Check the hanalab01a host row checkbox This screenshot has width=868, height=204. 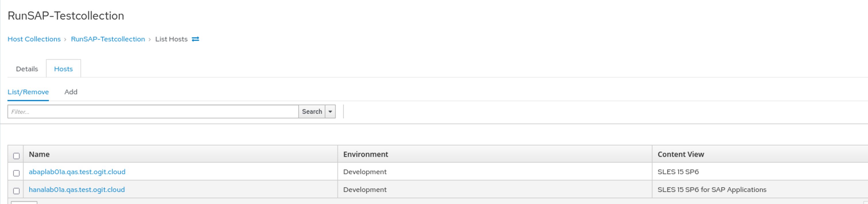[x=16, y=191]
